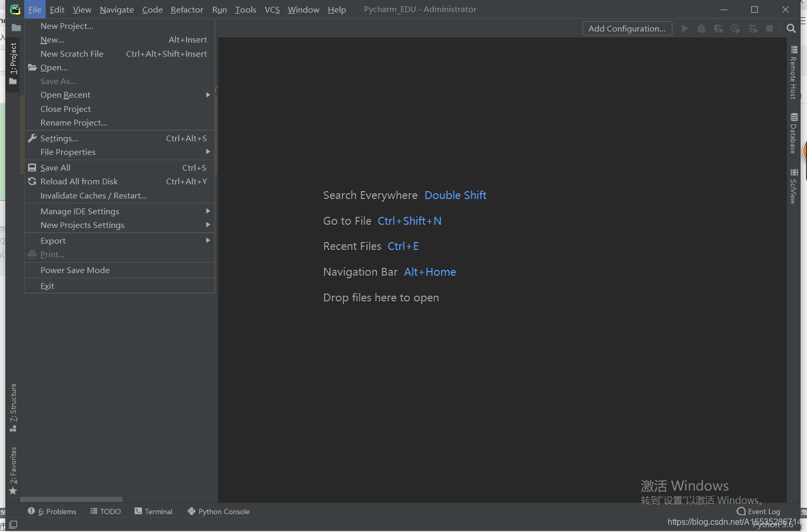Open the Remote Host side panel

(793, 73)
